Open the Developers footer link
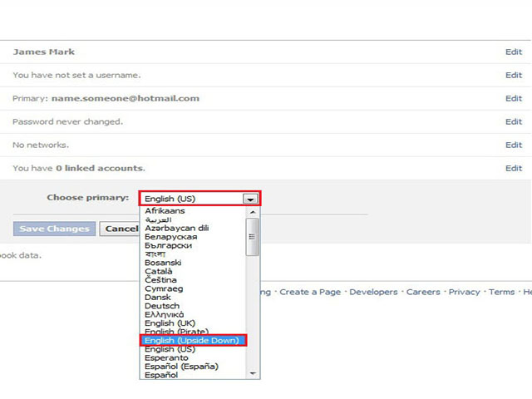 pyautogui.click(x=373, y=292)
